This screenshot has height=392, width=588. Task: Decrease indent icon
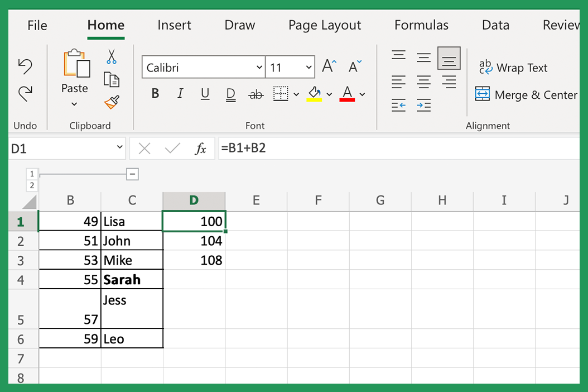[x=399, y=106]
